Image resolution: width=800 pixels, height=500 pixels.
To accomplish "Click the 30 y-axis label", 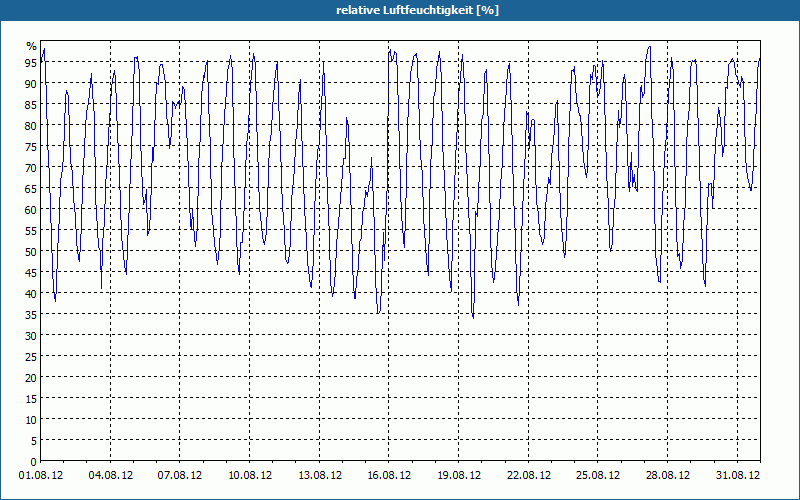I will [x=31, y=336].
